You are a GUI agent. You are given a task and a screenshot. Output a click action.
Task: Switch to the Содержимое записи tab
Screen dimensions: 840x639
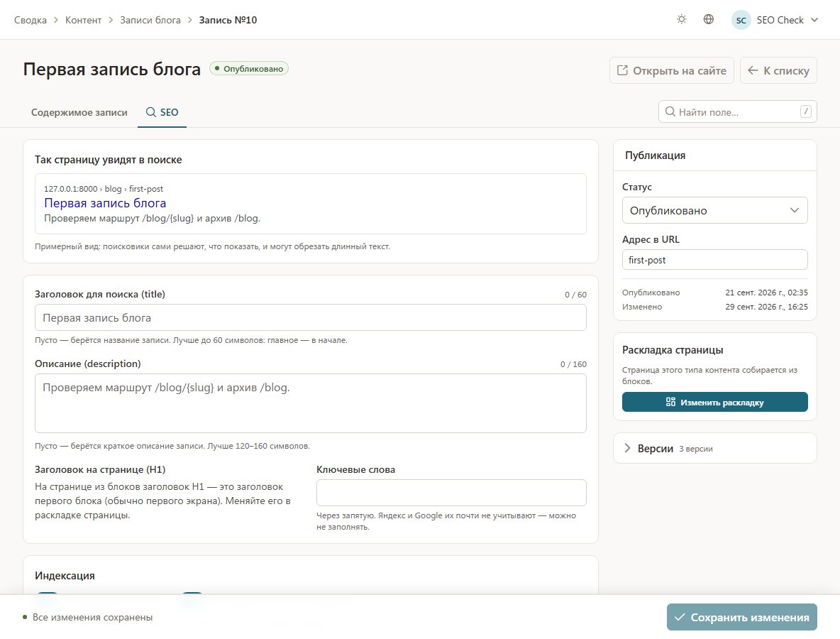tap(79, 112)
